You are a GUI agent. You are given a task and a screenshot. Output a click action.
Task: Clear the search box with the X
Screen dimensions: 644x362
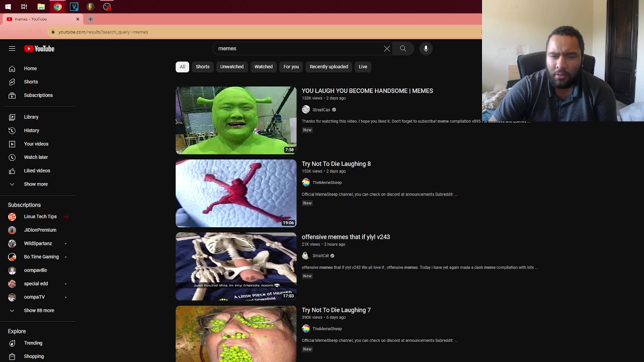coord(387,49)
